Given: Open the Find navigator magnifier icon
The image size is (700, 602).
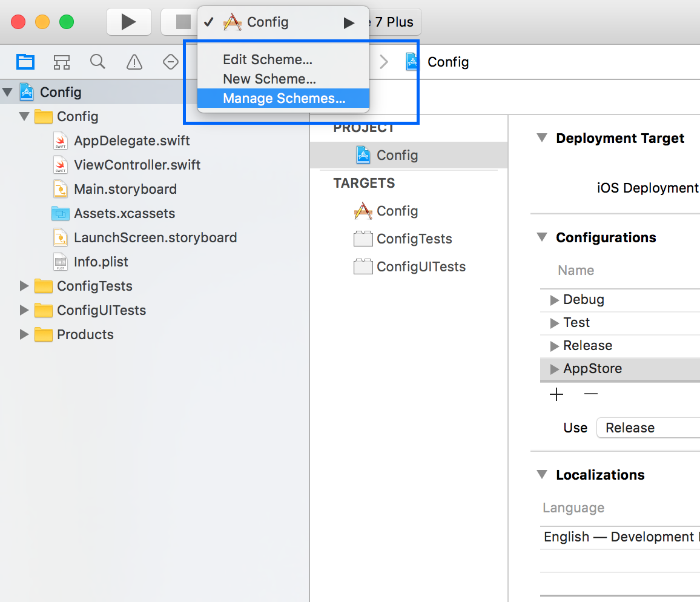Looking at the screenshot, I should 97,62.
